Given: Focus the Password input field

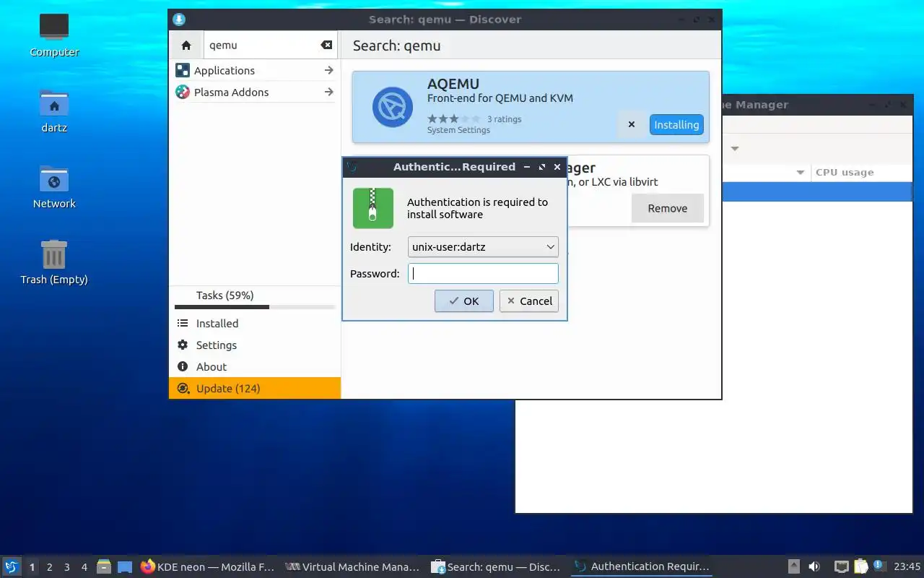Looking at the screenshot, I should point(483,273).
